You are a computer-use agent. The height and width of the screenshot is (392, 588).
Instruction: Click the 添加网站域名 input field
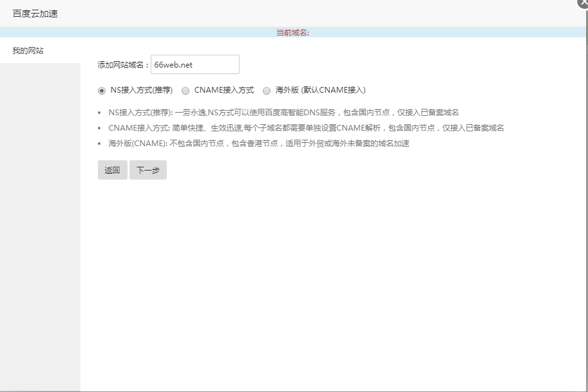(195, 64)
